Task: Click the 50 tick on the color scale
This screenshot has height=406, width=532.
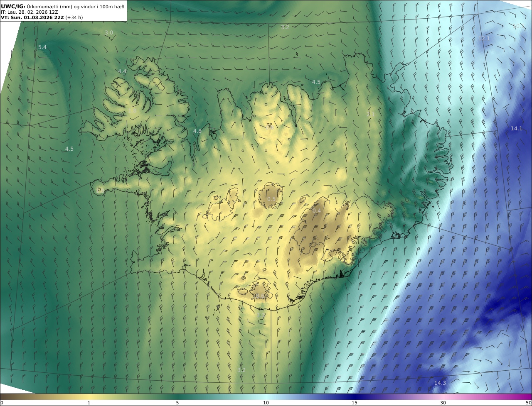Action: tap(528, 403)
